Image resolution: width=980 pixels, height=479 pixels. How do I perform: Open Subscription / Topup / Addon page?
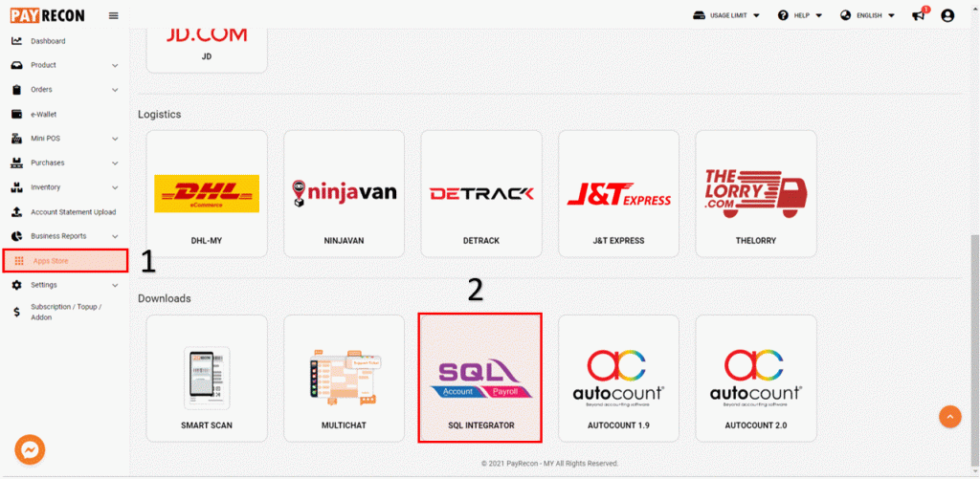click(x=65, y=312)
